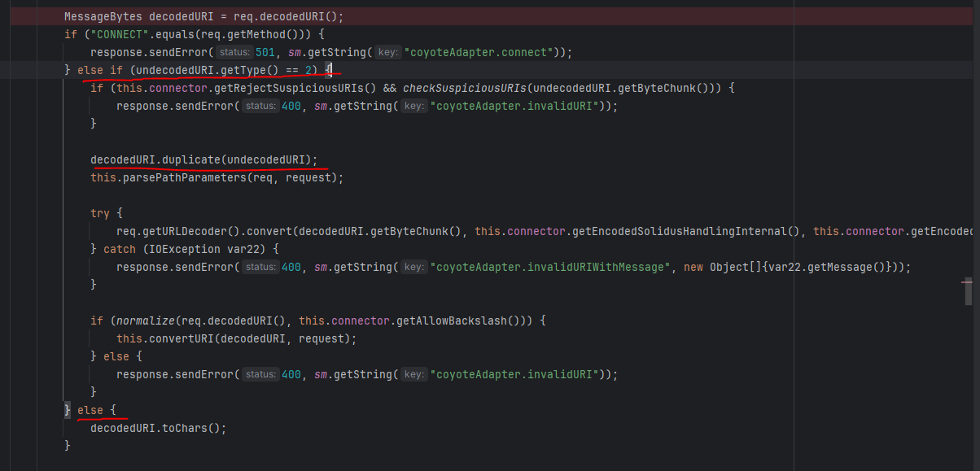Click the try keyword
The image size is (980, 471).
point(100,213)
